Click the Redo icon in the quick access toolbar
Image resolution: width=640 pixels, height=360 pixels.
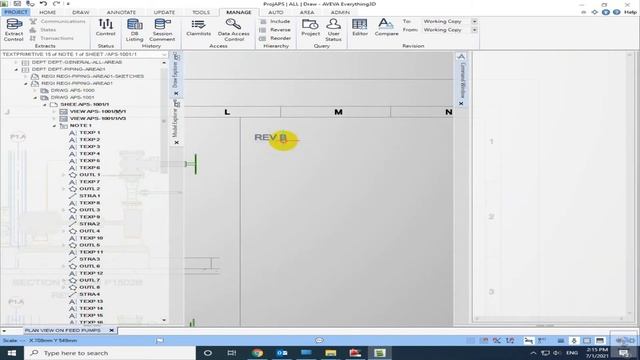[x=56, y=4]
